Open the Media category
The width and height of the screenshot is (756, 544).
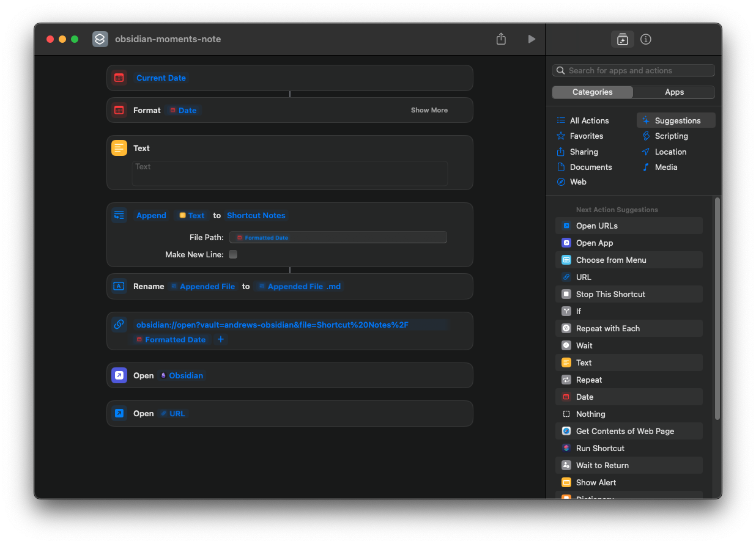point(659,167)
